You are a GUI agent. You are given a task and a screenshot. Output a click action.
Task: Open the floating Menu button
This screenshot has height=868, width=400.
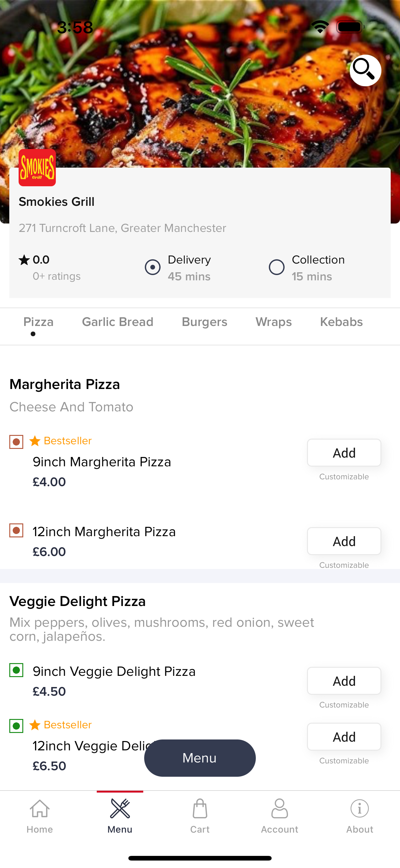(200, 758)
